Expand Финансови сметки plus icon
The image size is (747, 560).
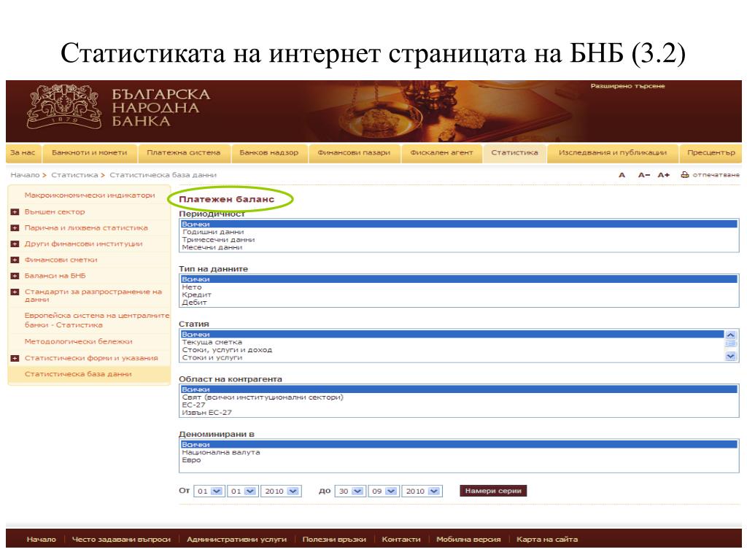[x=15, y=260]
